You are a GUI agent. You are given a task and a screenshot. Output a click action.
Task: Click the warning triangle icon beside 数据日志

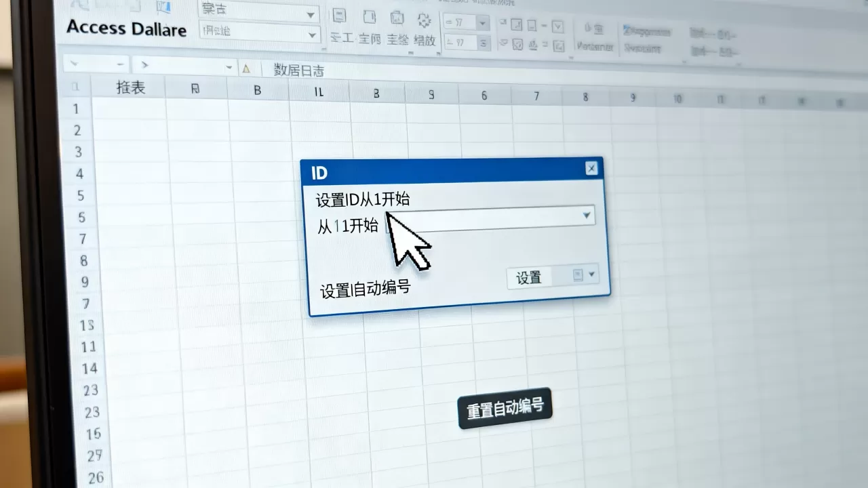[246, 68]
